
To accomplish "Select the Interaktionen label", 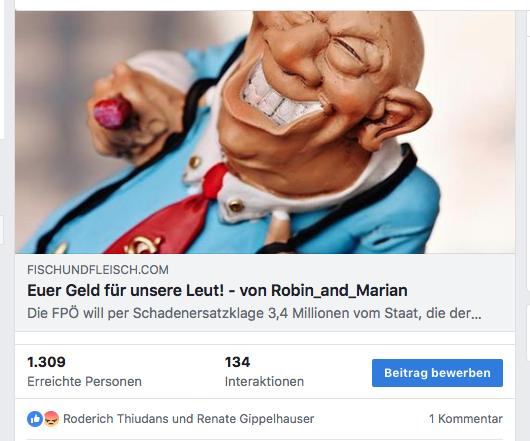I will 264,382.
